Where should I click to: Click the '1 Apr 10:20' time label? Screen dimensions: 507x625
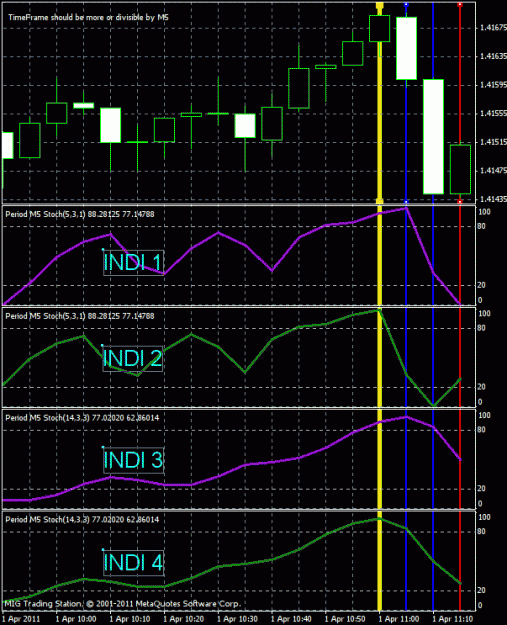[x=183, y=619]
